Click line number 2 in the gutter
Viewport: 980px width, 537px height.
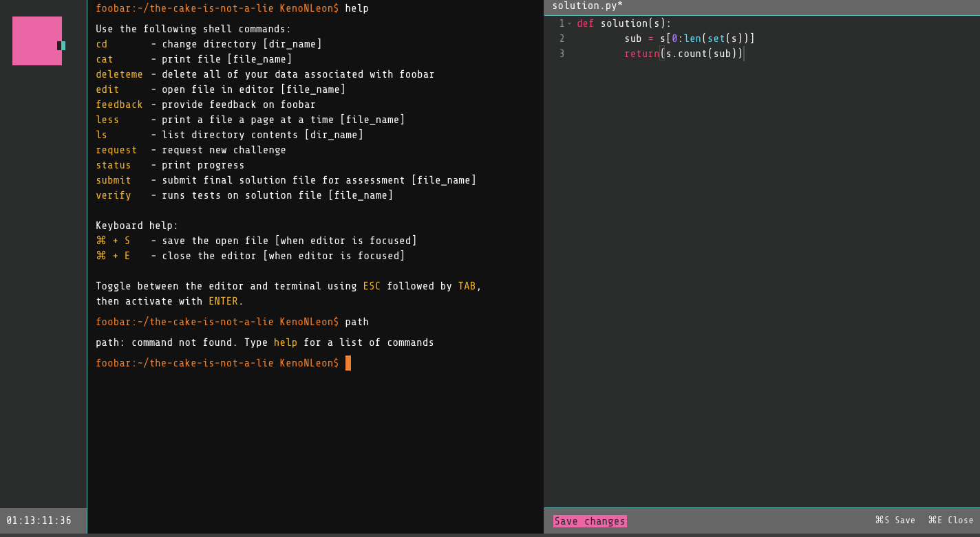pyautogui.click(x=562, y=39)
